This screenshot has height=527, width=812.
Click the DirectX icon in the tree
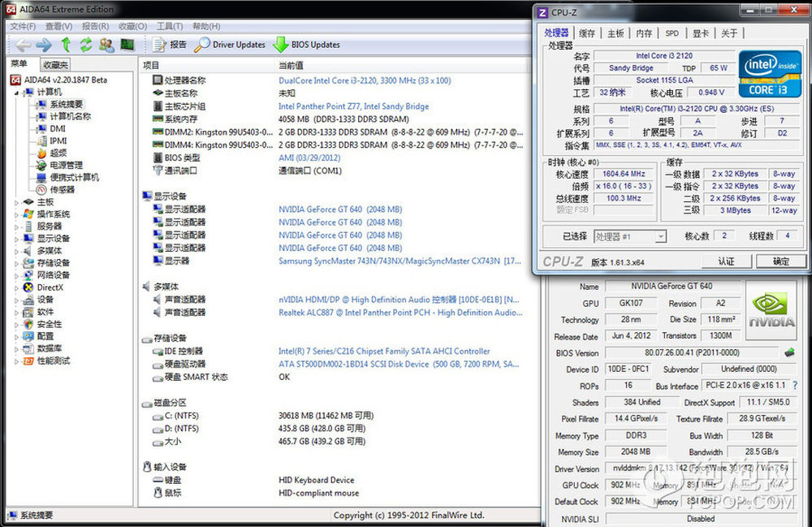(x=28, y=287)
